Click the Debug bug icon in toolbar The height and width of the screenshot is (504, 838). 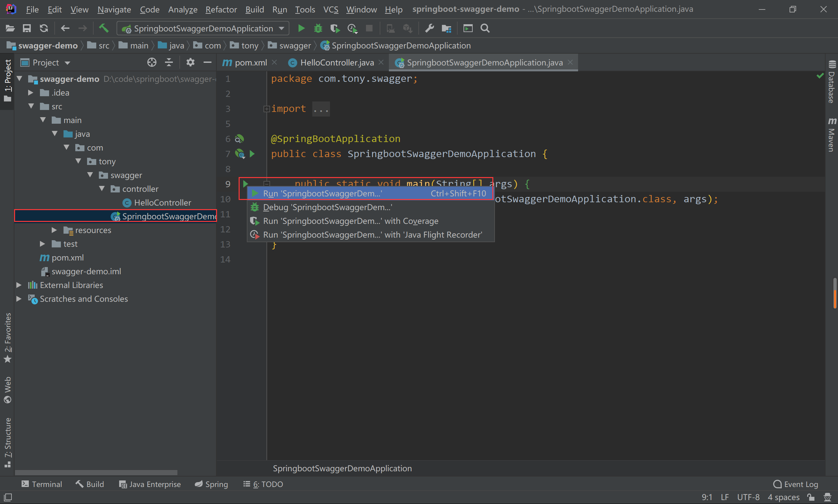click(318, 28)
